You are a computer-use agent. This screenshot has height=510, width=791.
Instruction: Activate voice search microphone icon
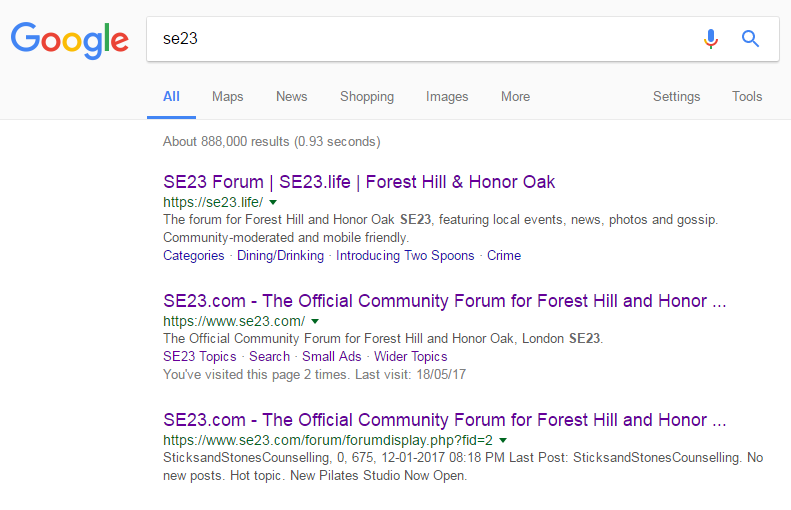pos(711,39)
